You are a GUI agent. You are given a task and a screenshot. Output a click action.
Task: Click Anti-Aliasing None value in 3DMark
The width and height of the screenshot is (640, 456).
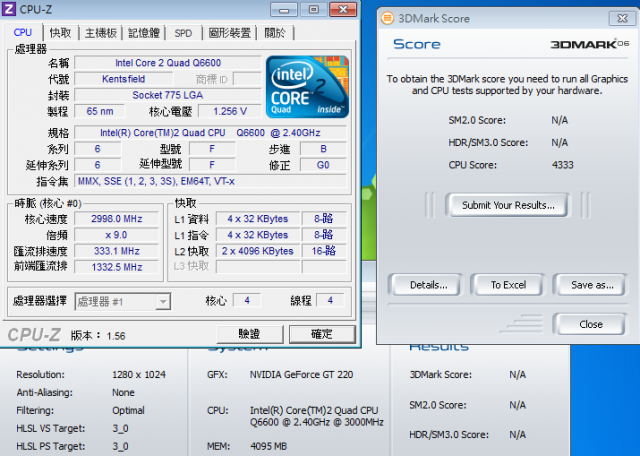(x=123, y=392)
